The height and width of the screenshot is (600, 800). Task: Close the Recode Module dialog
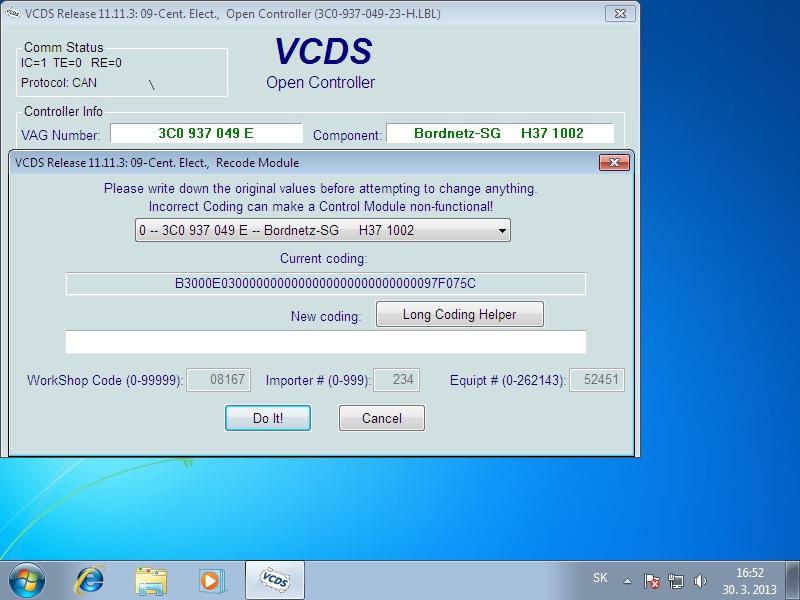click(614, 163)
